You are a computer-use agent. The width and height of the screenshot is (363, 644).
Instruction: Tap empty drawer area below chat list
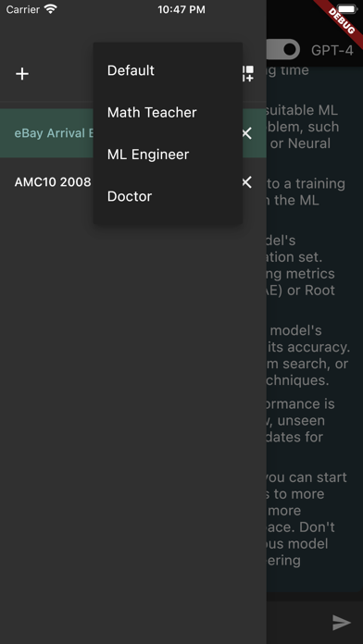(133, 411)
